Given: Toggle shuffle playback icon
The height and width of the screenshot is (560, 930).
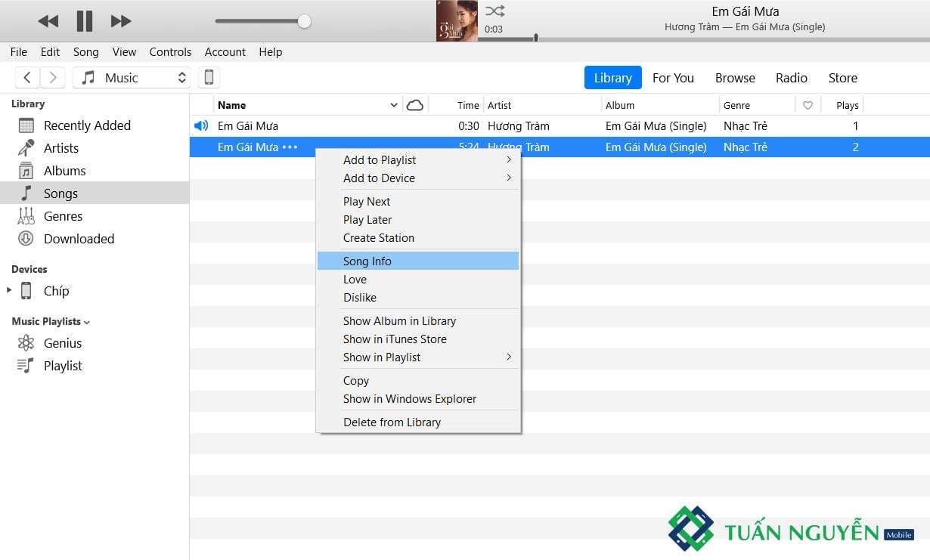Looking at the screenshot, I should tap(494, 11).
